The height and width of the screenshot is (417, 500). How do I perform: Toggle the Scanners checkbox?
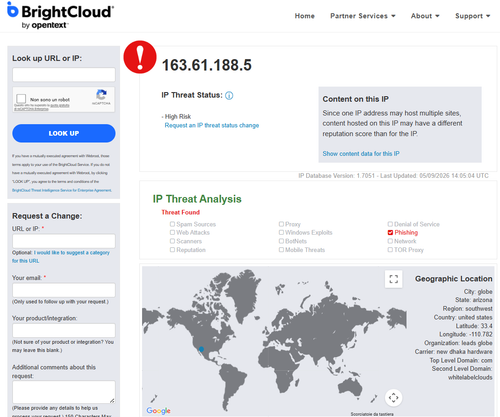click(x=172, y=241)
